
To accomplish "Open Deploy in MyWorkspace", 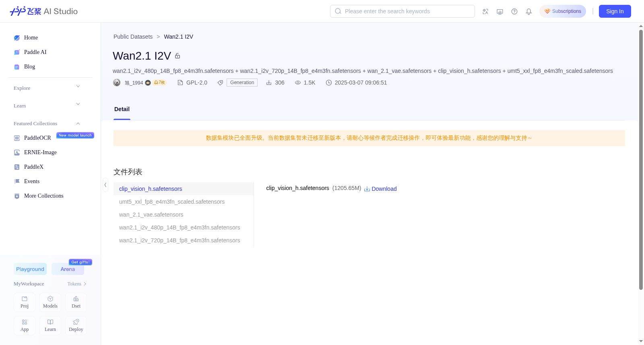I will [x=76, y=326].
